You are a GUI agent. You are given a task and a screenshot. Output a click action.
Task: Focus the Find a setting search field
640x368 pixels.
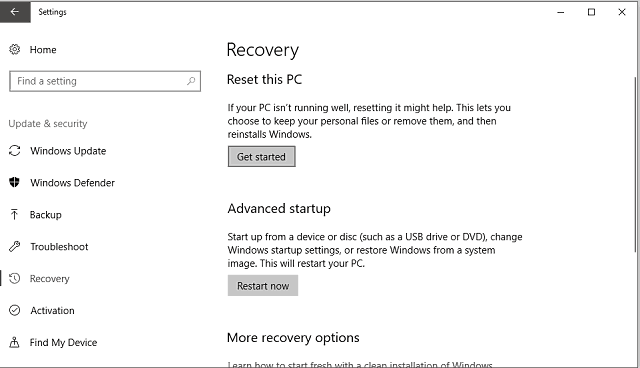[x=105, y=81]
